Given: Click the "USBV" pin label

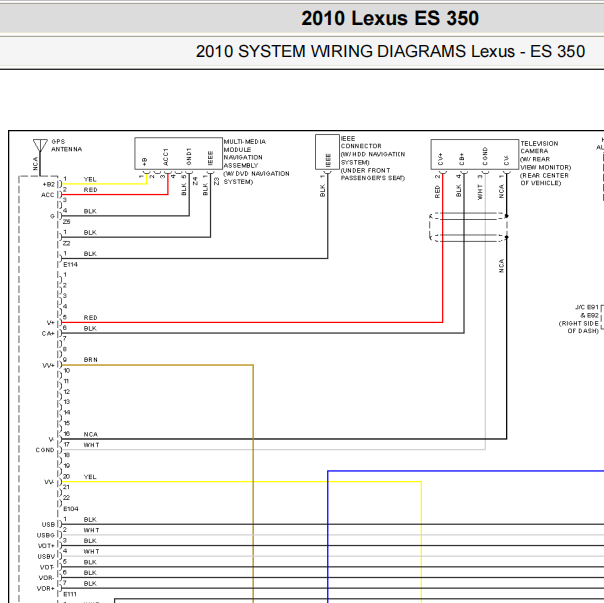Looking at the screenshot, I should [x=46, y=557].
